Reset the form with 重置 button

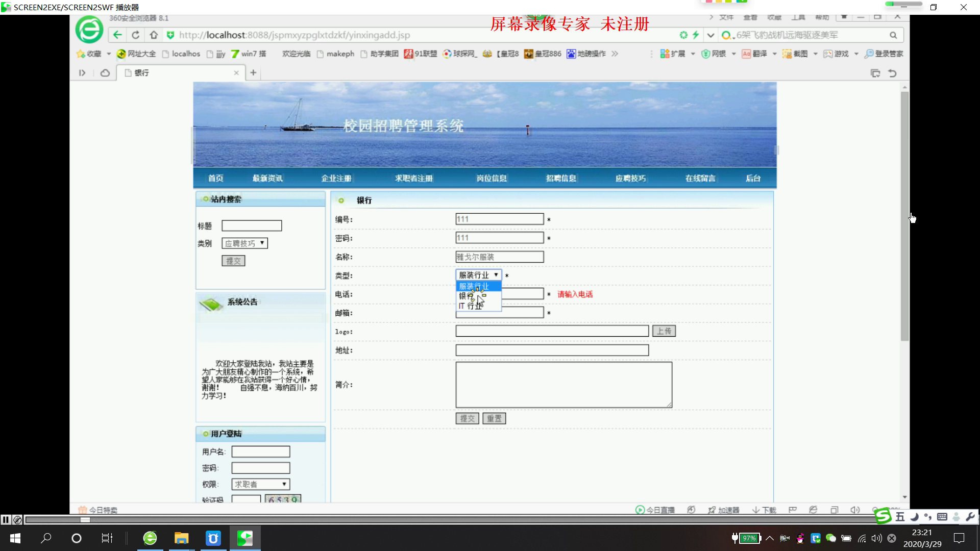click(x=494, y=418)
